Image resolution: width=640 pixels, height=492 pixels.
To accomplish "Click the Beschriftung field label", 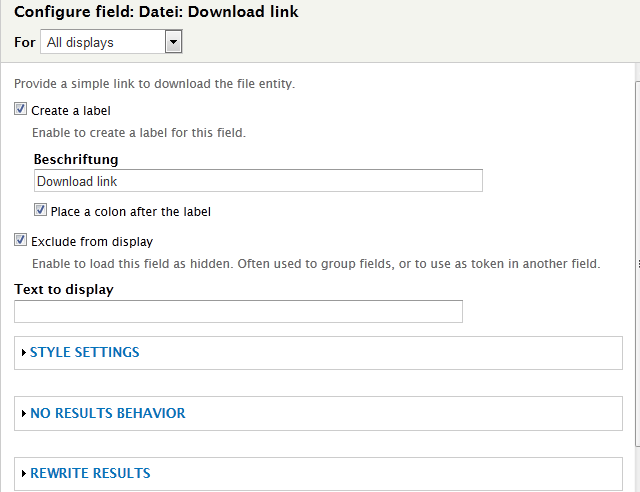I will point(76,160).
